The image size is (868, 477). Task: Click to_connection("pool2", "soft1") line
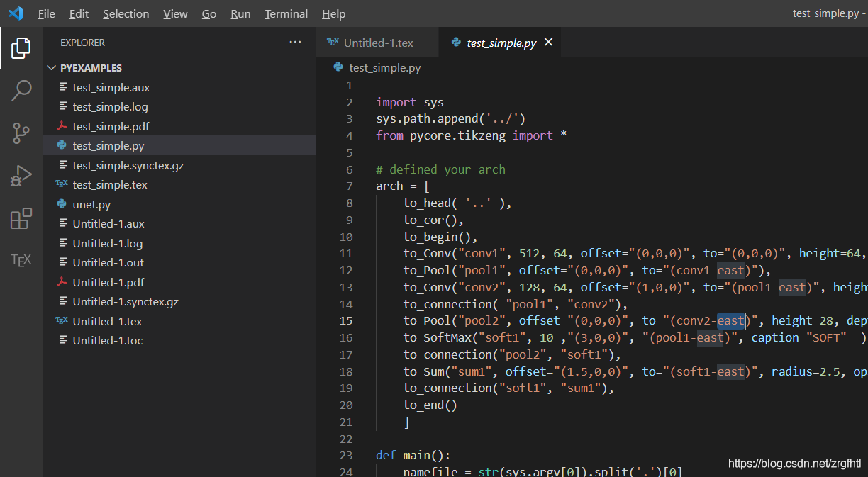[x=512, y=354]
